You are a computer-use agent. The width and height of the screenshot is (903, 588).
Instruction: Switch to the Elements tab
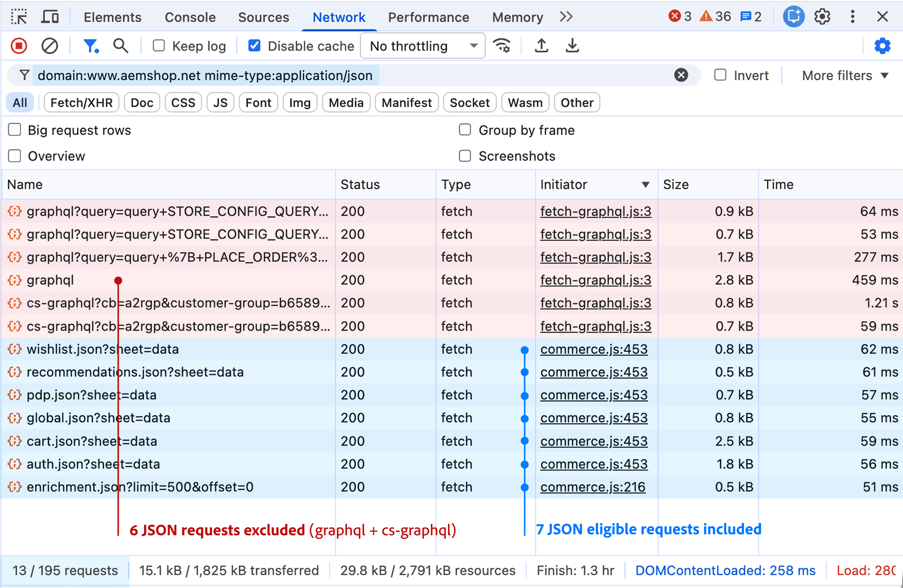(x=112, y=17)
